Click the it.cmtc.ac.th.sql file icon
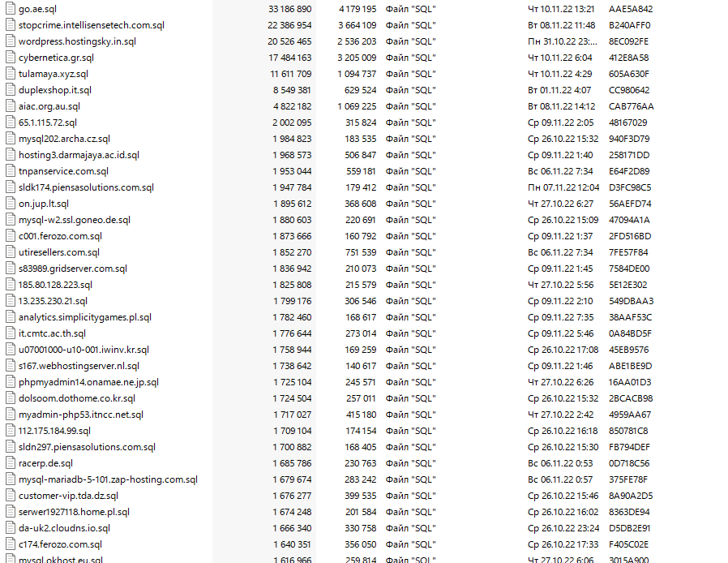 11,333
